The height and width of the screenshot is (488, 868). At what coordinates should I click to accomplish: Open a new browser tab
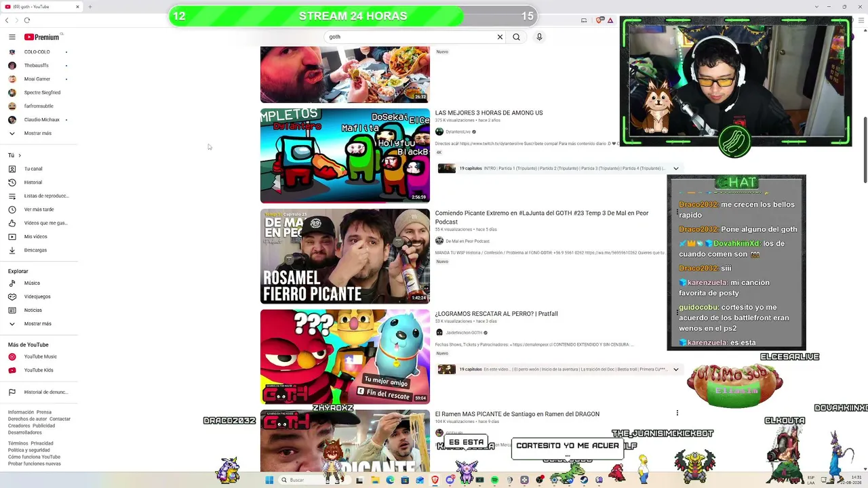click(90, 7)
